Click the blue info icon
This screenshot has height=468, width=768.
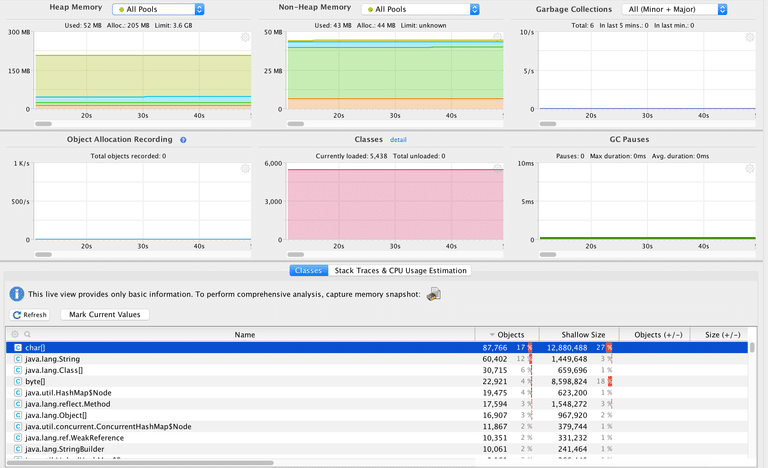tap(17, 294)
